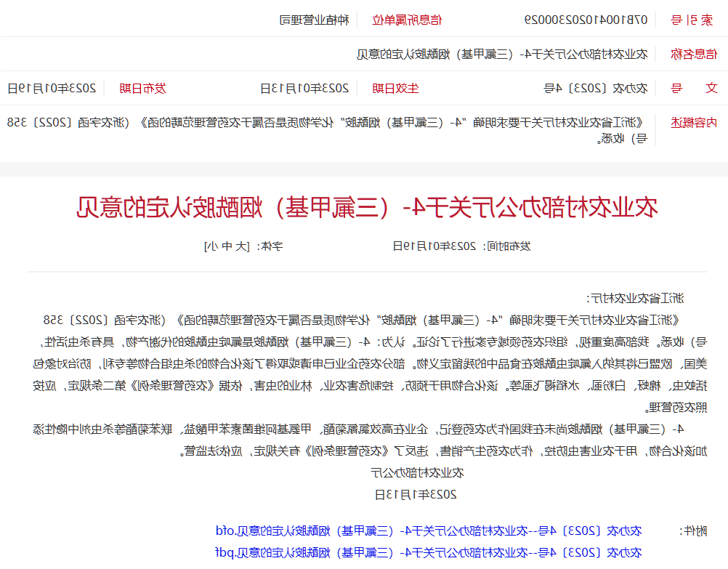This screenshot has width=728, height=569.
Task: Click effective date 2023年01月13日 in header
Action: click(304, 89)
